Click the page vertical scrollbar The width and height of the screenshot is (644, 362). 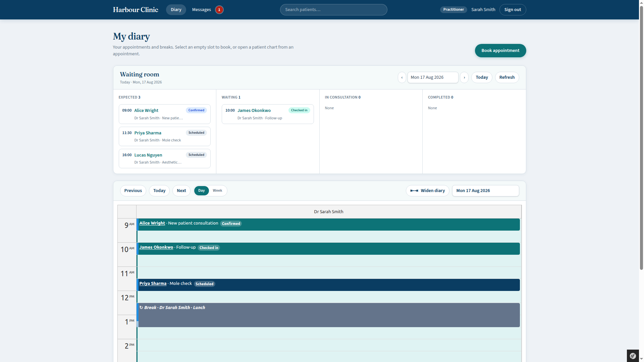coord(641,137)
